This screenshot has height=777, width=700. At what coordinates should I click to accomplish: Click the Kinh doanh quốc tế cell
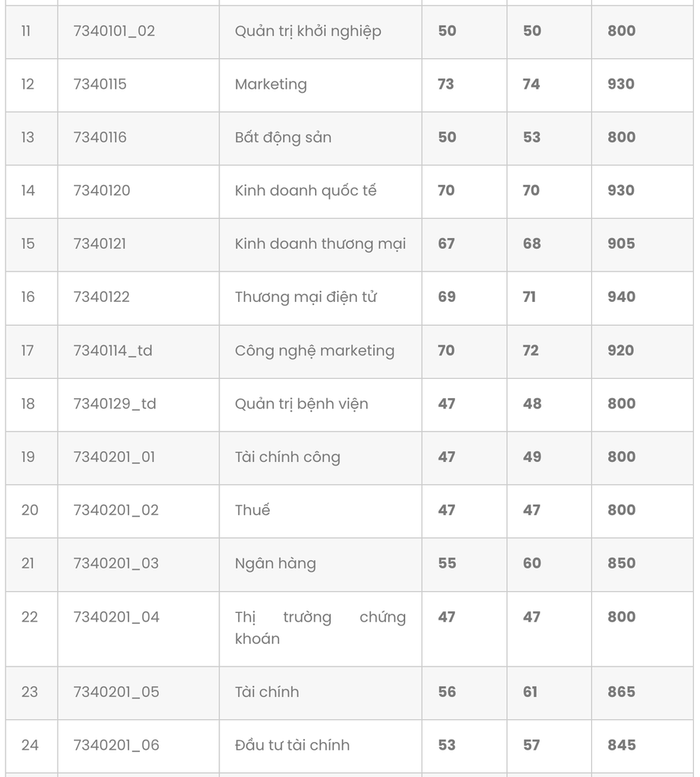click(x=306, y=191)
